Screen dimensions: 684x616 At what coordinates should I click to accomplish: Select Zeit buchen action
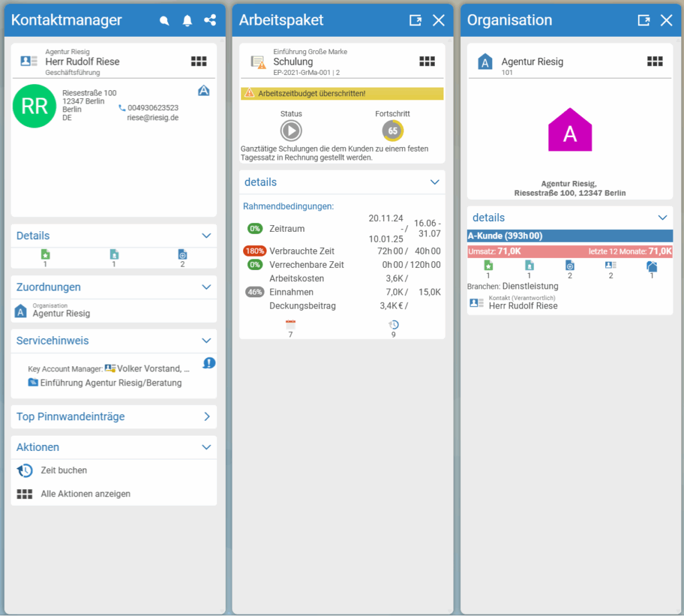[63, 470]
